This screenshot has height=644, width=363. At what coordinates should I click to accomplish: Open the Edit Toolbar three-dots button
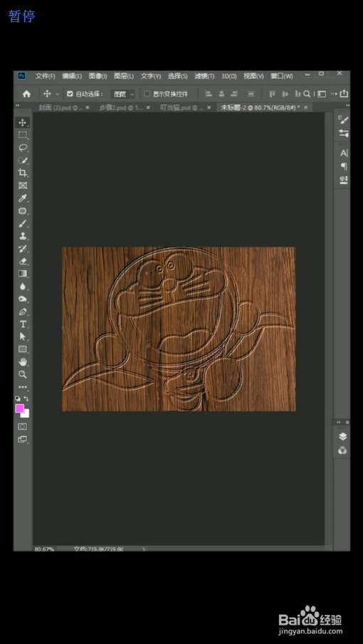pos(23,387)
